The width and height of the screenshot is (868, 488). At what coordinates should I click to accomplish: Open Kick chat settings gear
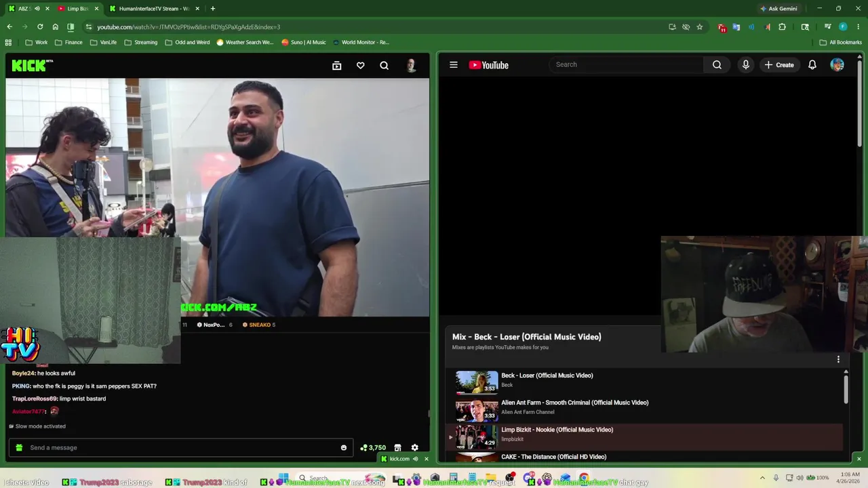point(414,448)
